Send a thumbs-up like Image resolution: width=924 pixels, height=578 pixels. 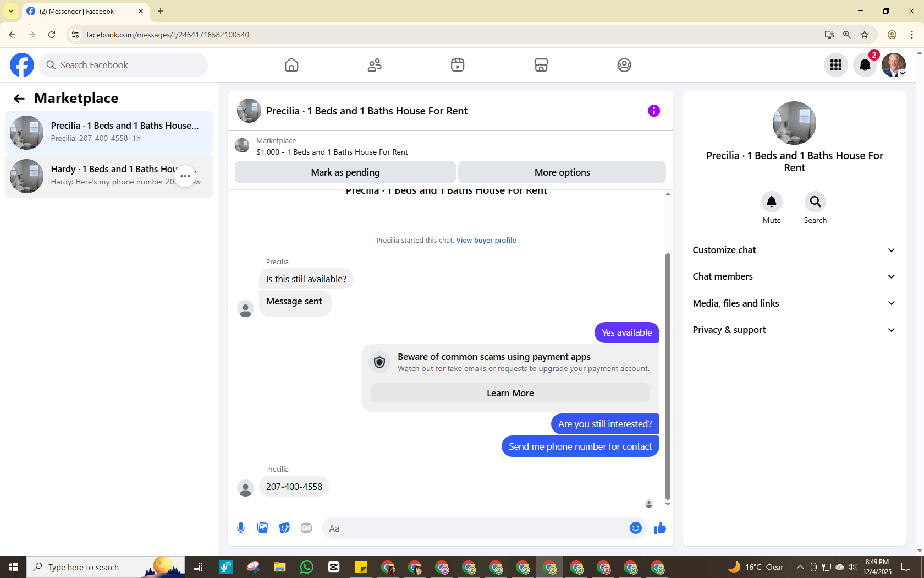660,528
